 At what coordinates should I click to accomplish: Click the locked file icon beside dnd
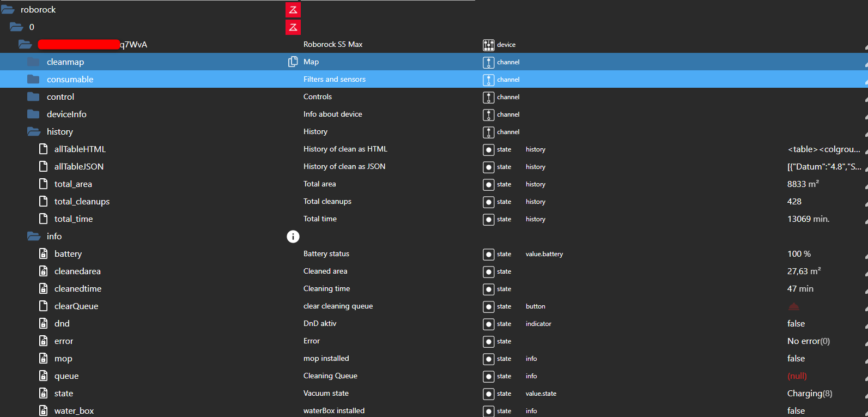click(x=44, y=323)
